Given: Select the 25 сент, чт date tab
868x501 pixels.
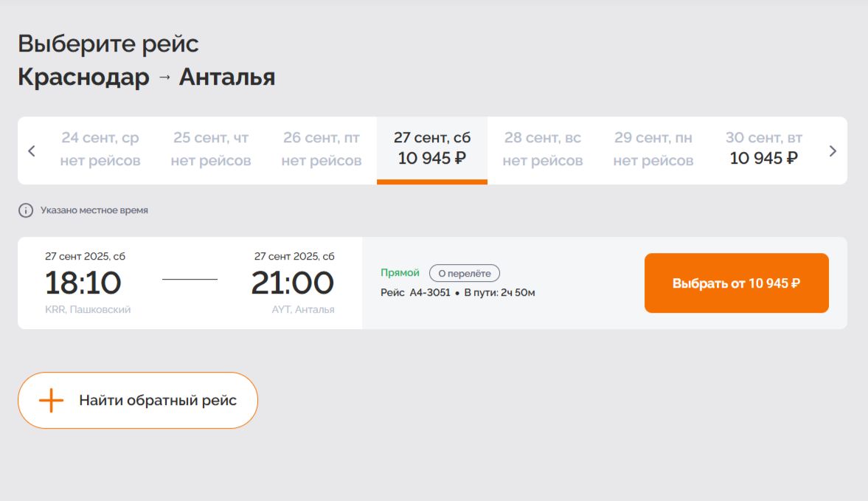Looking at the screenshot, I should [x=211, y=150].
